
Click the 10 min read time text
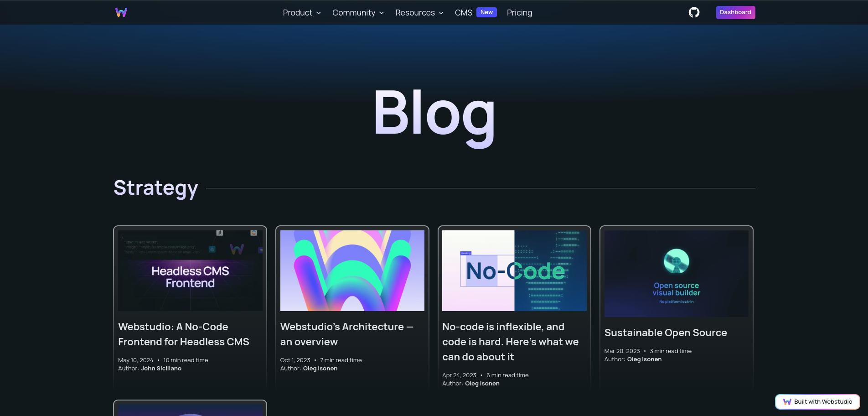pyautogui.click(x=186, y=360)
